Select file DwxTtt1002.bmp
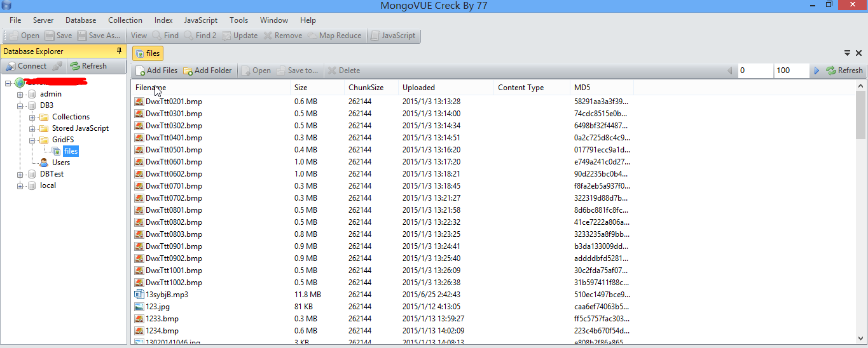This screenshot has height=348, width=868. click(174, 283)
